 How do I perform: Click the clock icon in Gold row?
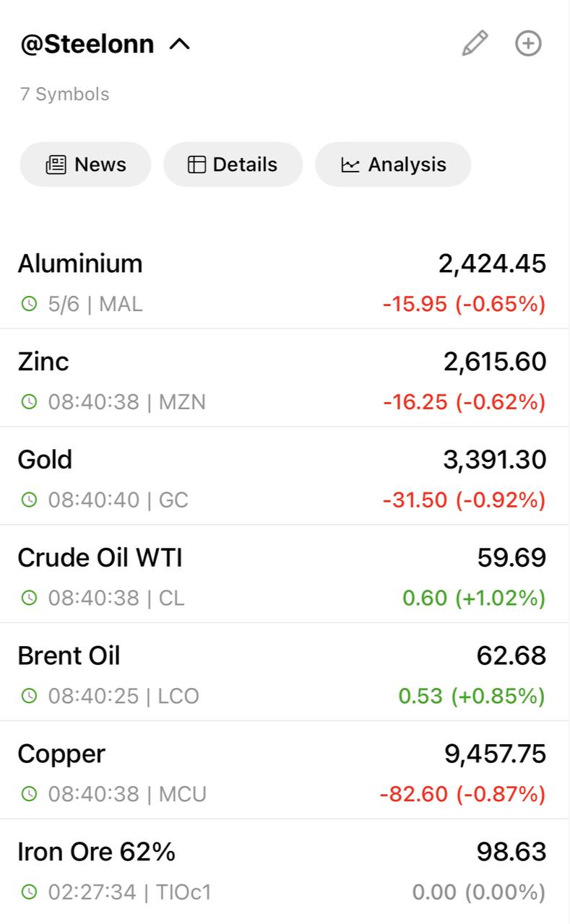pos(29,500)
